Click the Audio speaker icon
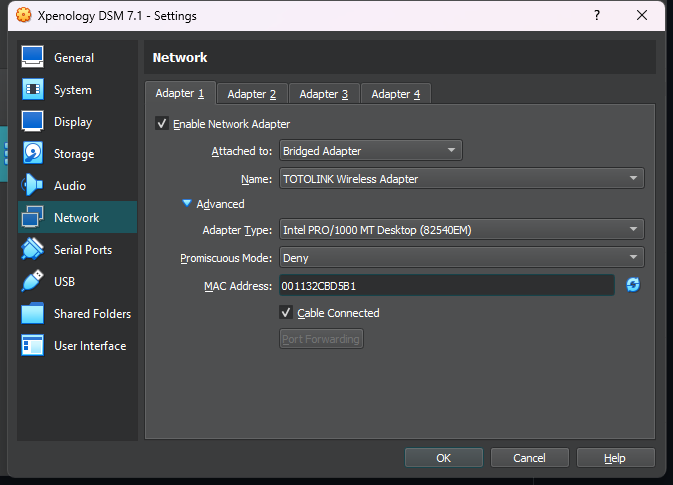The height and width of the screenshot is (485, 673). [x=32, y=185]
